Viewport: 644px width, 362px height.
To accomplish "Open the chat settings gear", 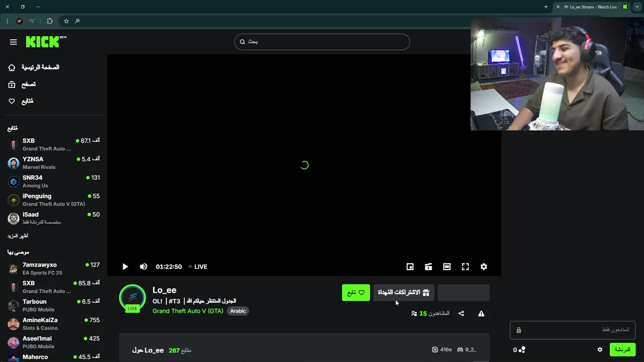I will pyautogui.click(x=600, y=350).
